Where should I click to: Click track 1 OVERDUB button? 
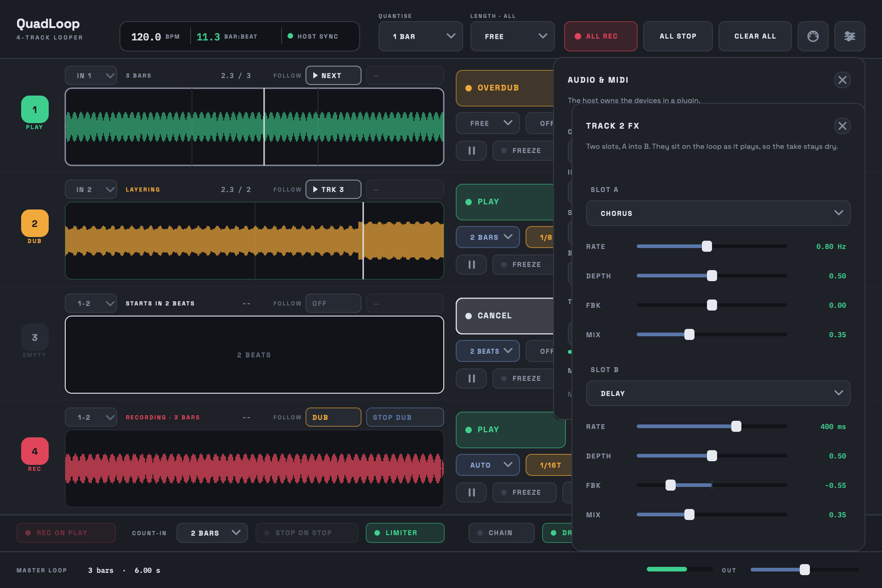[x=505, y=88]
